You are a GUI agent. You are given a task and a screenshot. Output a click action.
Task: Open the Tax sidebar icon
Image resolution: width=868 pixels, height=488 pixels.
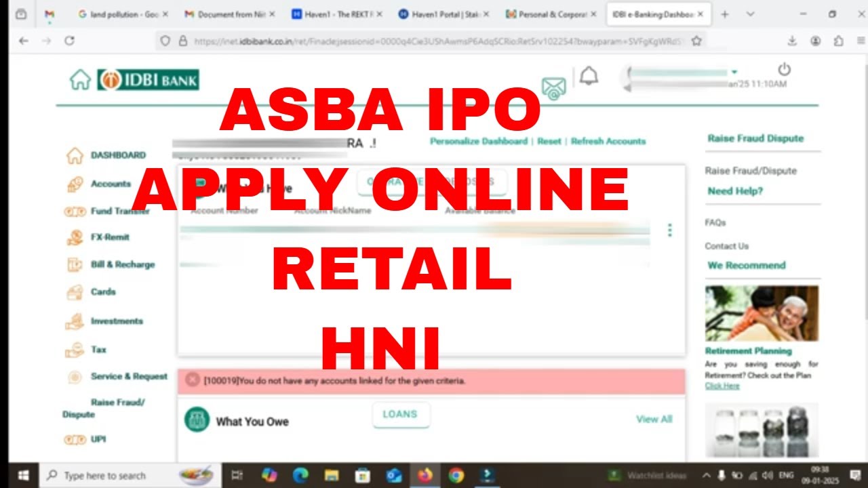click(75, 350)
